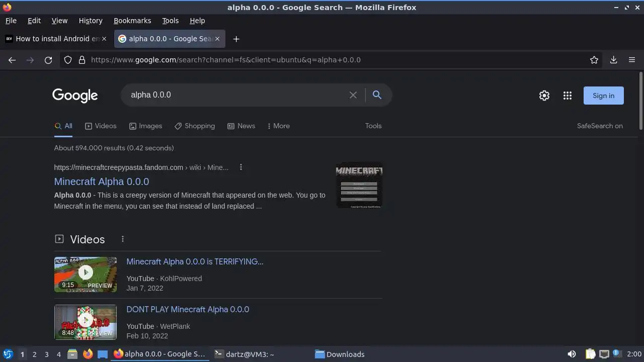The image size is (644, 362).
Task: Bookmark this page with the star
Action: 594,60
